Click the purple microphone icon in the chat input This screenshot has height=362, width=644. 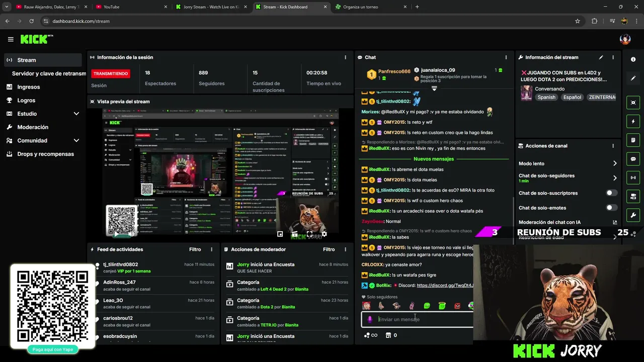[x=370, y=319]
